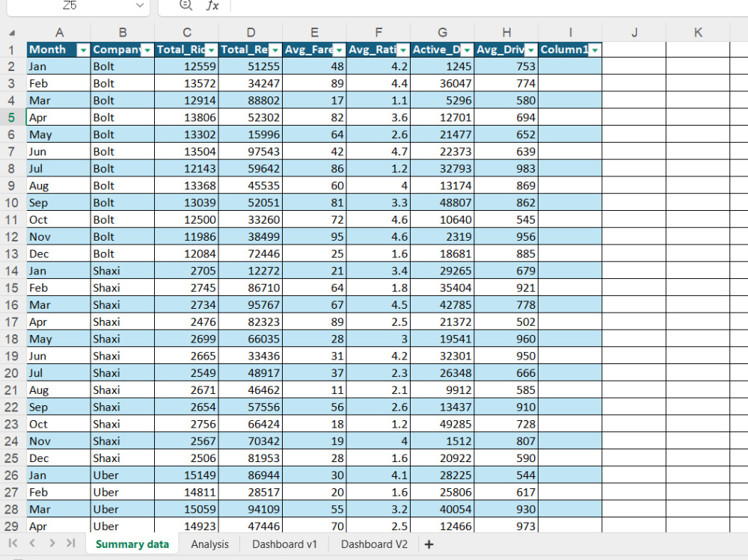Open the Total_Rides filter dropdown
The width and height of the screenshot is (748, 560).
click(x=212, y=49)
